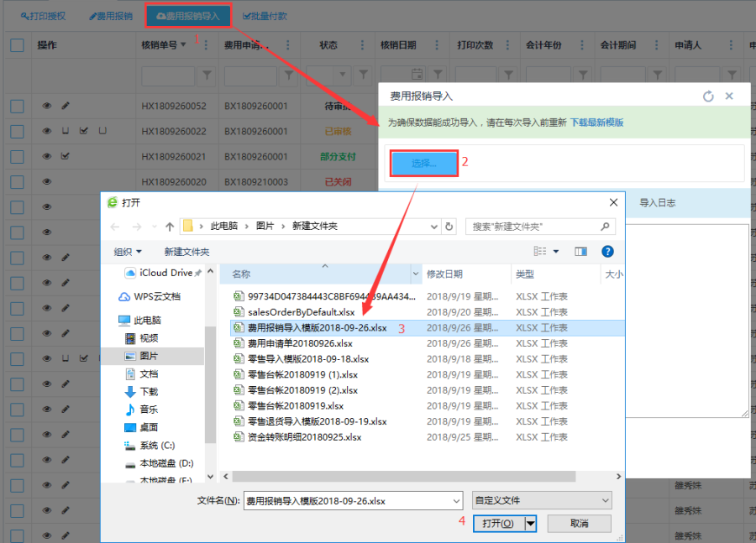Open the 导入日志 tab
Screen dimensions: 756x543
click(x=657, y=202)
